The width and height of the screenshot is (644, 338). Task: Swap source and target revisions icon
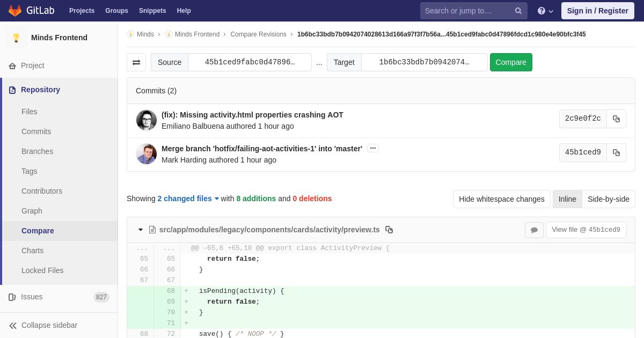click(x=136, y=62)
